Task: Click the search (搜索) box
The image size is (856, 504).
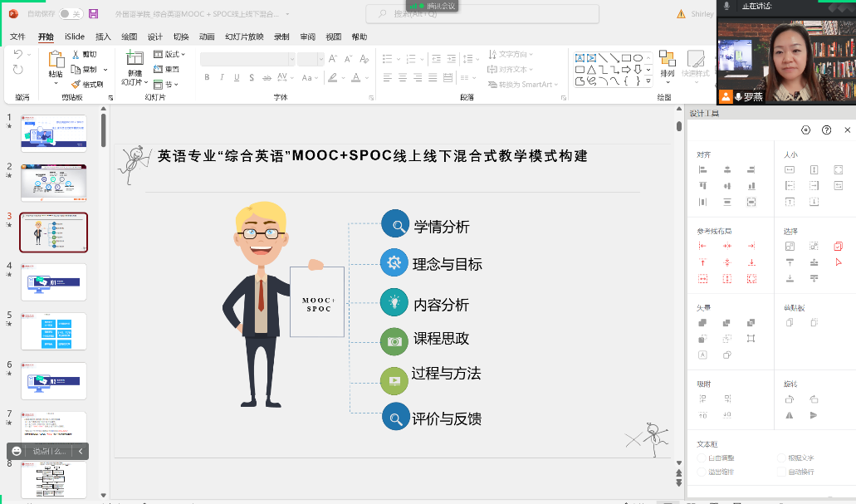Action: [x=482, y=13]
